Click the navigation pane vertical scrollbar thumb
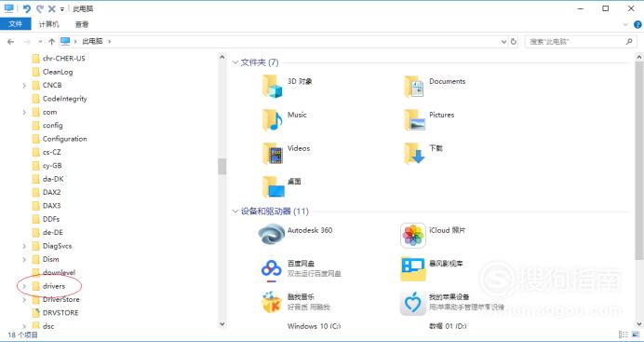The width and height of the screenshot is (644, 342). [x=222, y=166]
